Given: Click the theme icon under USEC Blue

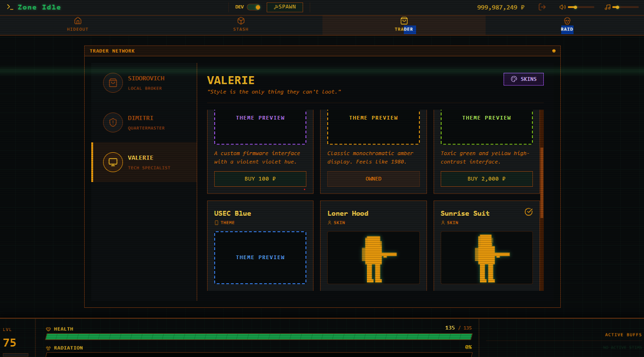Looking at the screenshot, I should pyautogui.click(x=217, y=223).
